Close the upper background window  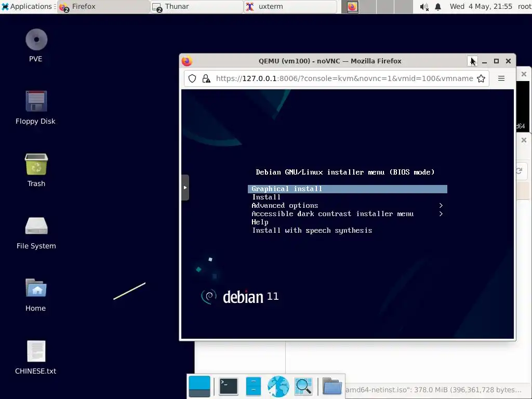pos(524,74)
